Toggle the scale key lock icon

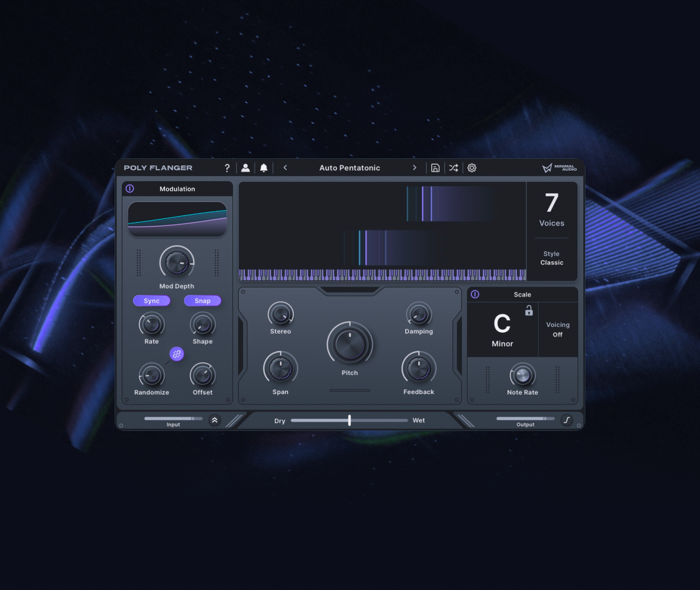click(528, 310)
